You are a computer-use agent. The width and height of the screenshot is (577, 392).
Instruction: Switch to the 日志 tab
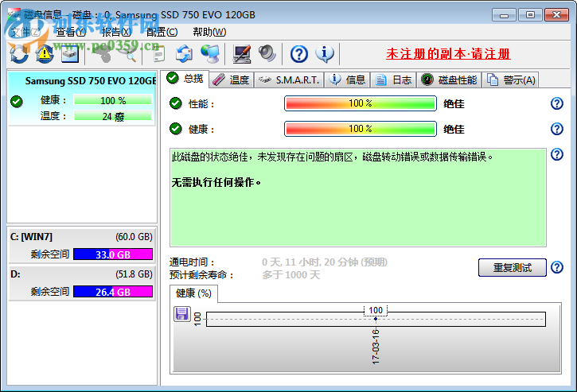tap(393, 80)
